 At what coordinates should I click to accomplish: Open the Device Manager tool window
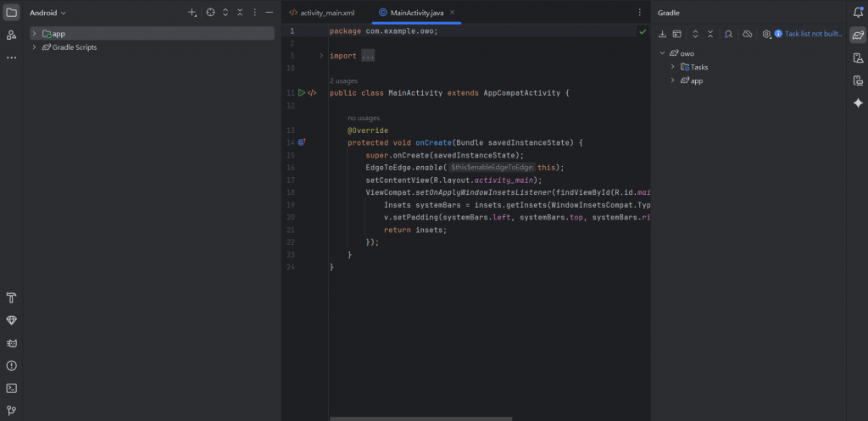click(858, 58)
